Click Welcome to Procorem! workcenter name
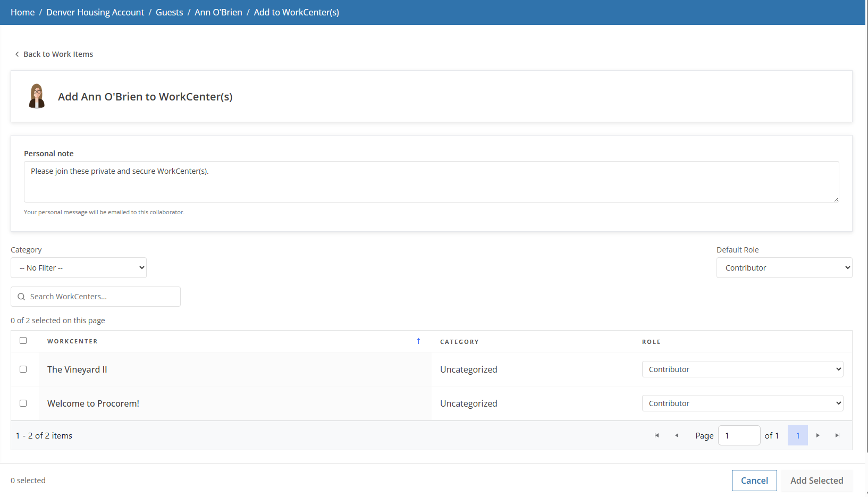868x497 pixels. 93,403
